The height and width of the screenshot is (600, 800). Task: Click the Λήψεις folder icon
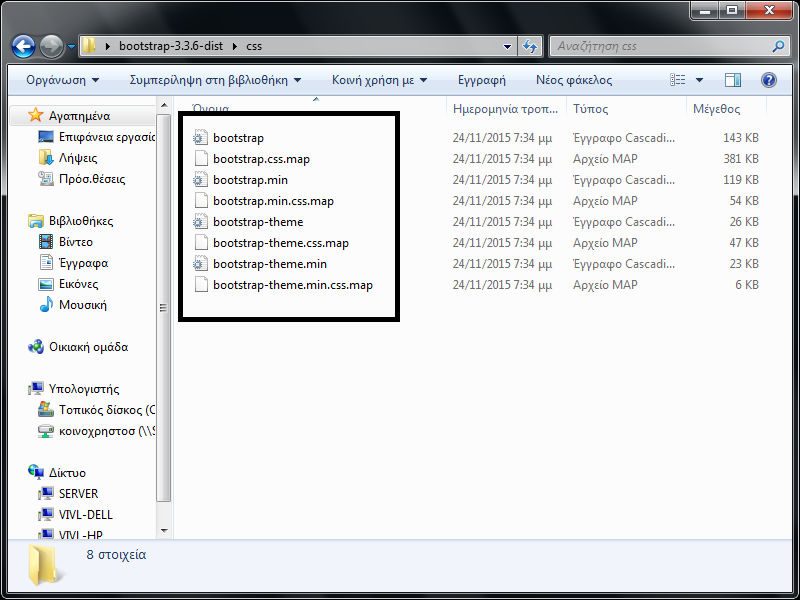[46, 158]
